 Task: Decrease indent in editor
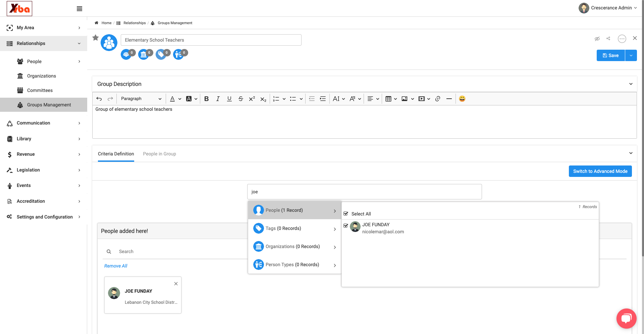pos(312,99)
